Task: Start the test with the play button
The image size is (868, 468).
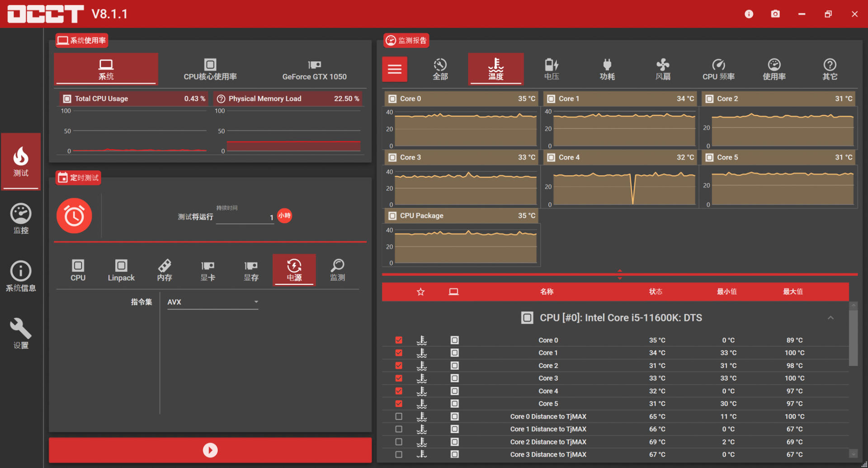Action: coord(210,450)
